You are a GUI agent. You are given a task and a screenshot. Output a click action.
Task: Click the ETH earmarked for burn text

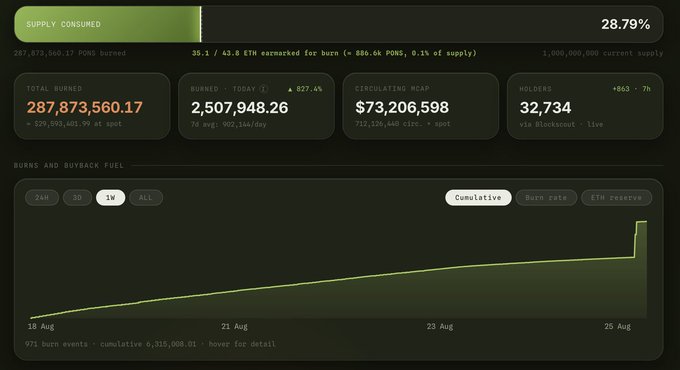[334, 53]
